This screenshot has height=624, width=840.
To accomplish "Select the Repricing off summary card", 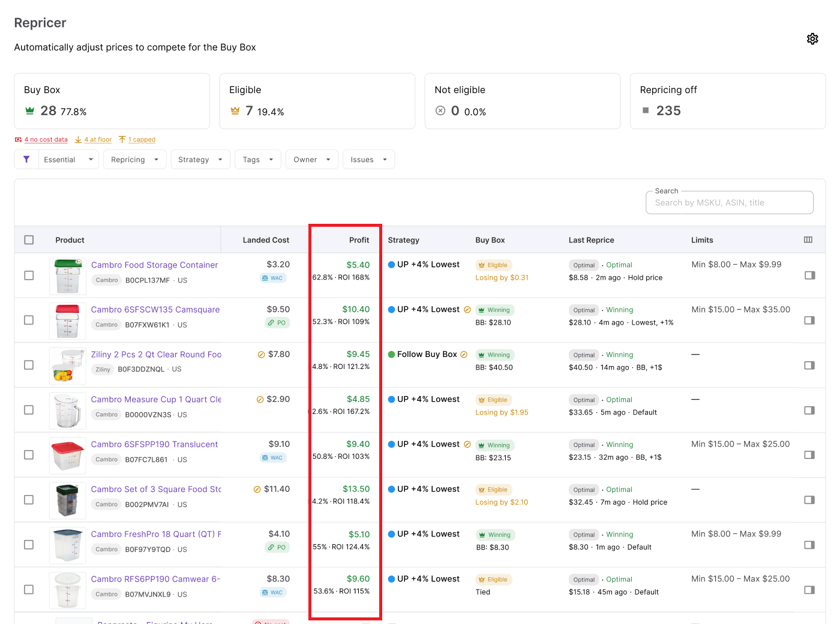I will pyautogui.click(x=728, y=101).
